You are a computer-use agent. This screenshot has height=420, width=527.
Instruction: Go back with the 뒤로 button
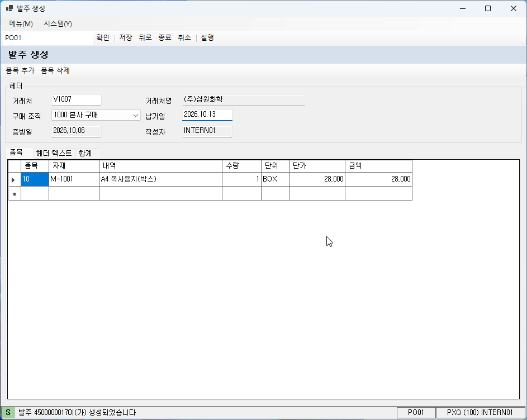coord(145,37)
